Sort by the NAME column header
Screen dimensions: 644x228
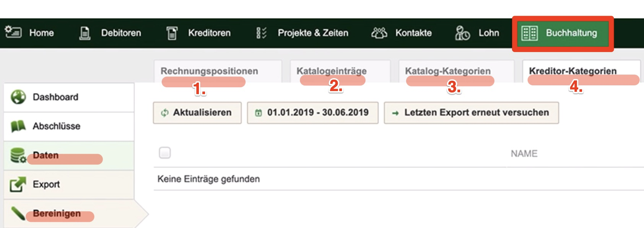coord(524,153)
